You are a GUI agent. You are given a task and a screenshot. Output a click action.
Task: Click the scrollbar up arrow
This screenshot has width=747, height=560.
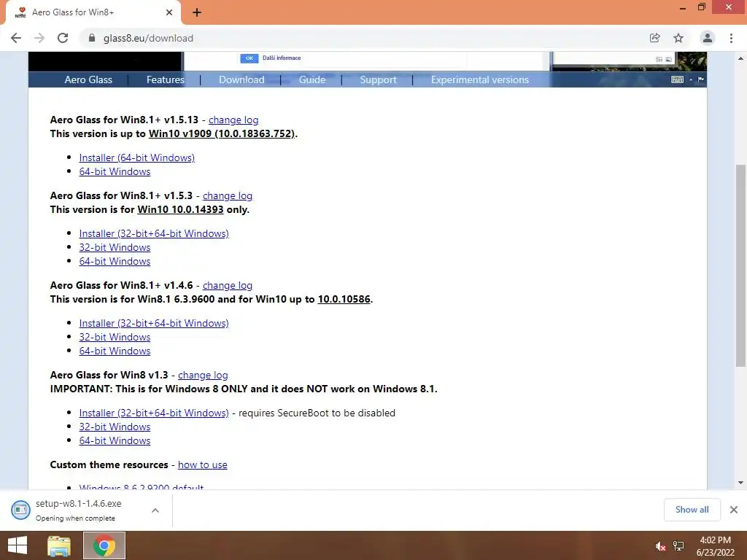[x=740, y=58]
